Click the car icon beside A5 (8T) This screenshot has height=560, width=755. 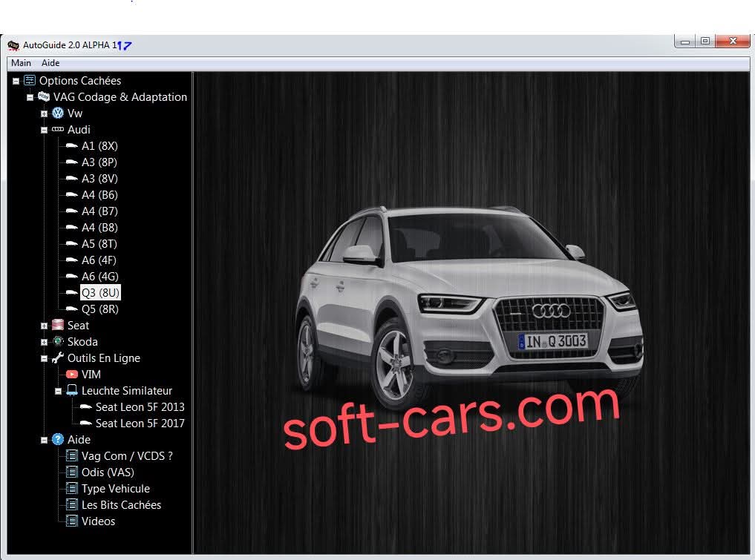pos(72,244)
